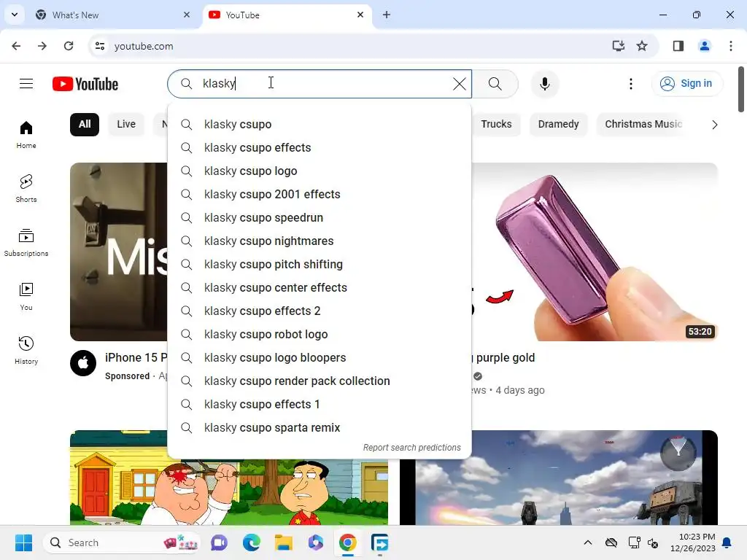Run search with the magnifier button

pos(495,84)
